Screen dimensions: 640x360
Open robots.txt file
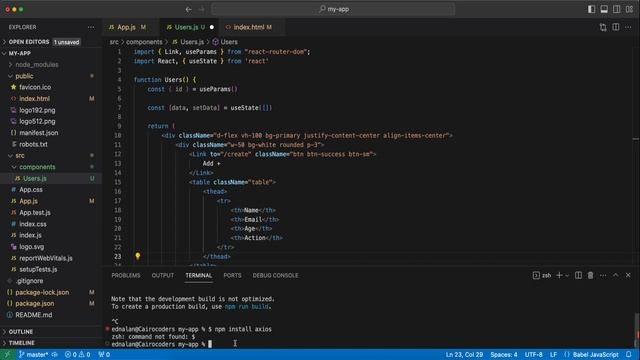pyautogui.click(x=33, y=144)
